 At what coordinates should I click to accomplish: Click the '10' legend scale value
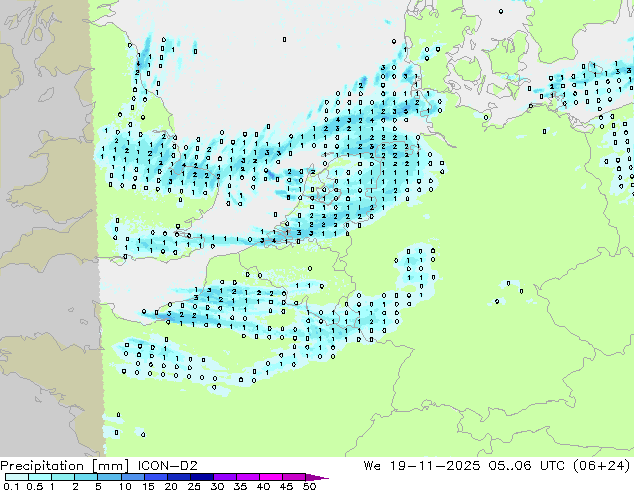(125, 486)
